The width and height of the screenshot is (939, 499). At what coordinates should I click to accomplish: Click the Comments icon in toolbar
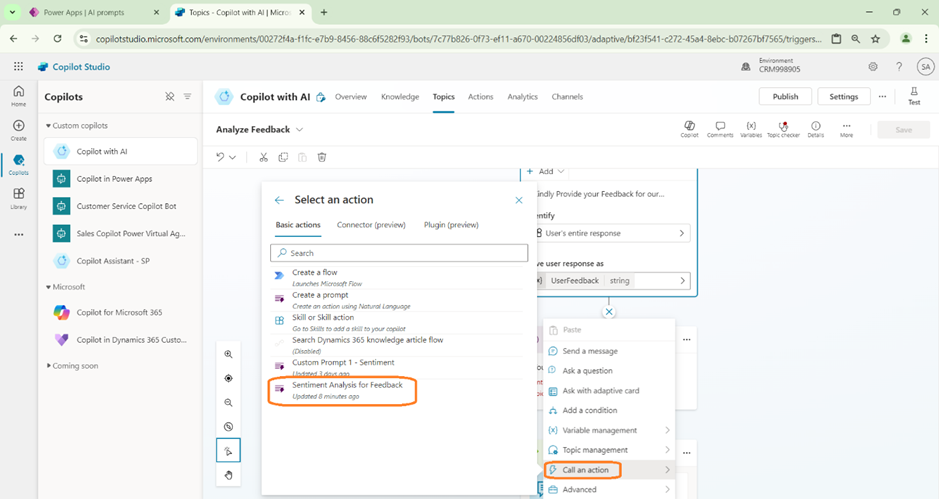coord(720,127)
